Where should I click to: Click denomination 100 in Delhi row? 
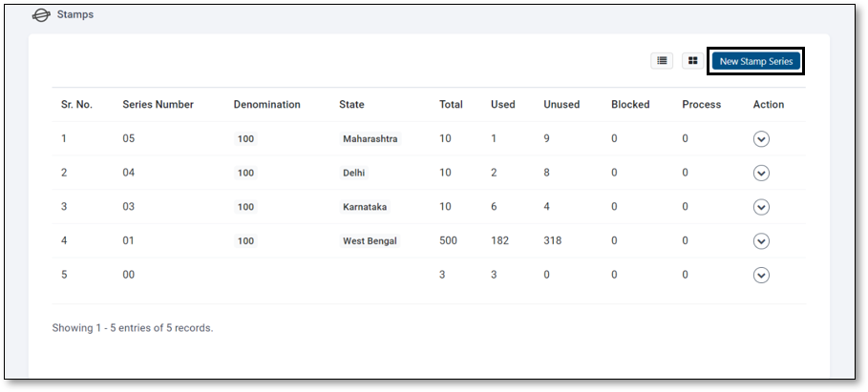245,173
